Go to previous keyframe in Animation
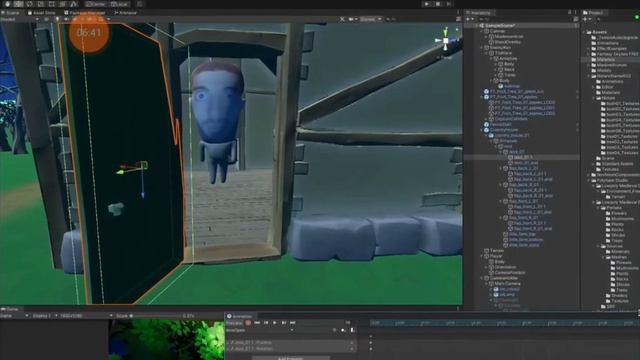Image resolution: width=640 pixels, height=360 pixels. coord(266,323)
